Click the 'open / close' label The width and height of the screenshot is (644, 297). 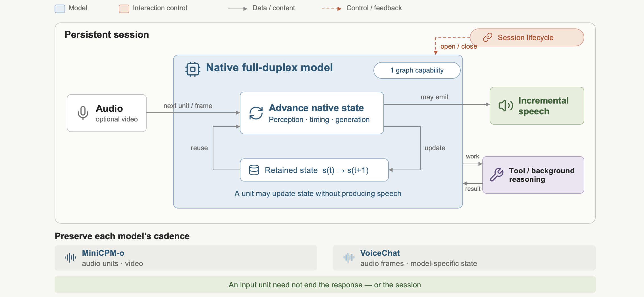(x=459, y=46)
